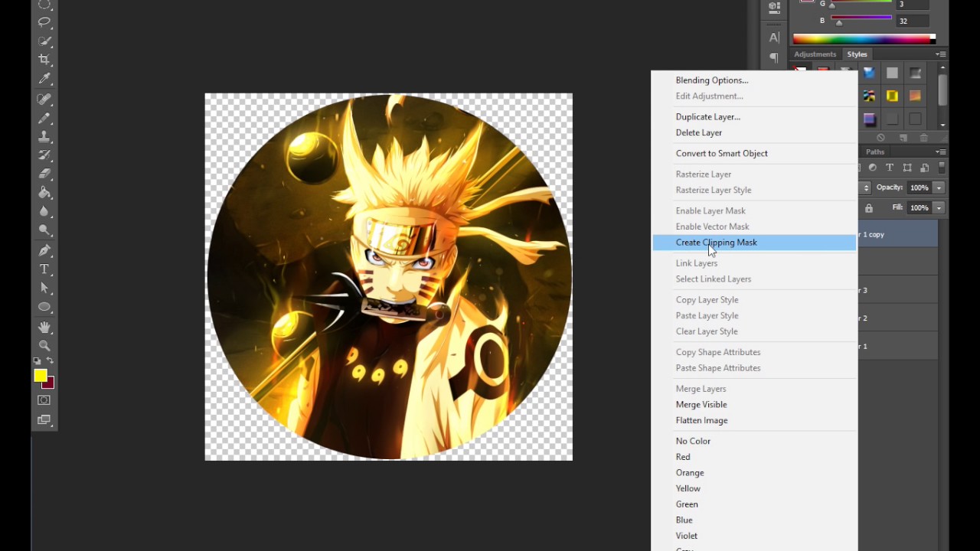Open the 3D panel icon

[774, 7]
